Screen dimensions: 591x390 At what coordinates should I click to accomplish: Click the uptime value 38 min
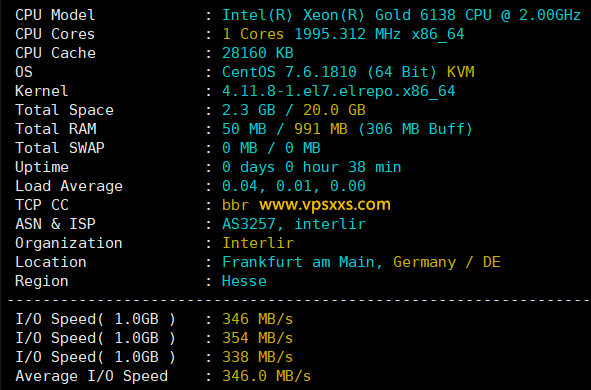(375, 167)
